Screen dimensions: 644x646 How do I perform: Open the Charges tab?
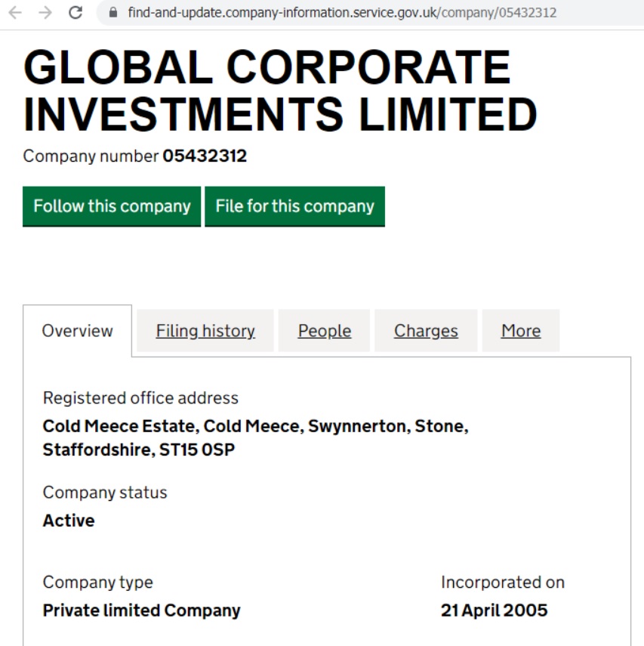coord(426,331)
